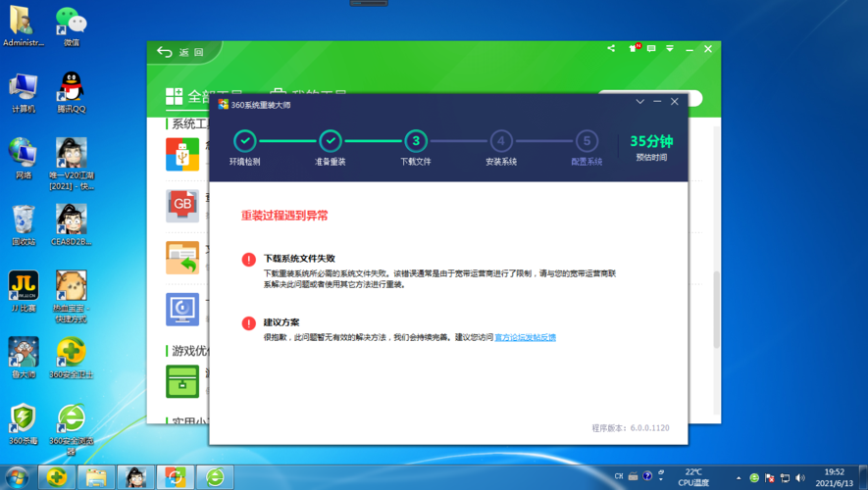Open the blue monitor tool icon
868x490 pixels.
pyautogui.click(x=182, y=309)
